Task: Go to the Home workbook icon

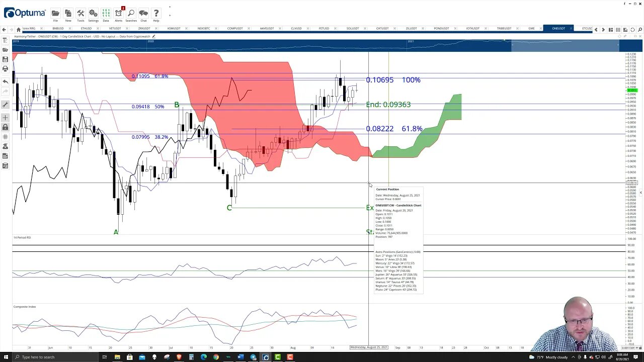Action: pos(19,30)
